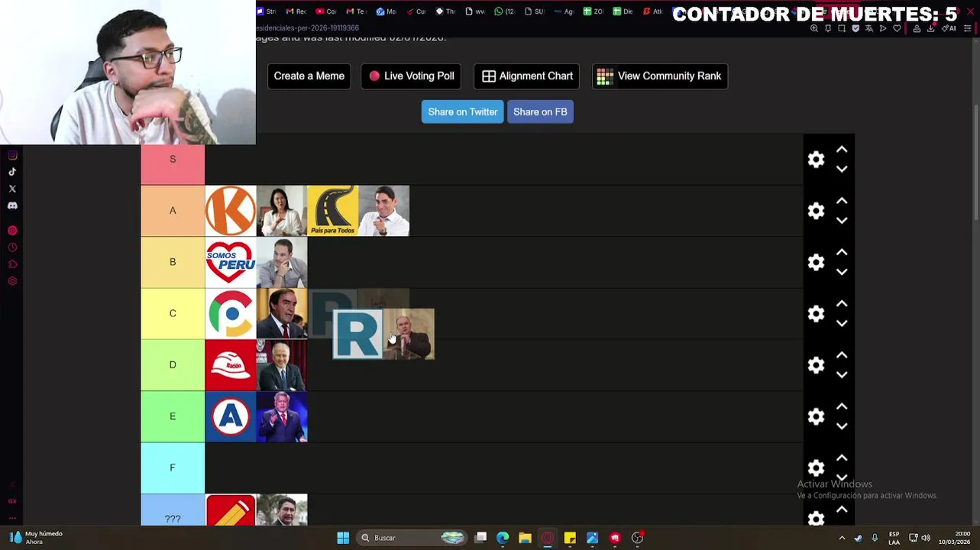Click the Create a Meme button
The height and width of the screenshot is (550, 980).
click(309, 76)
